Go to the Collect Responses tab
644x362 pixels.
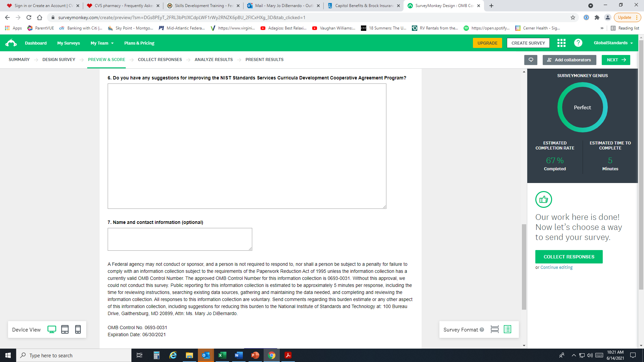click(160, 60)
